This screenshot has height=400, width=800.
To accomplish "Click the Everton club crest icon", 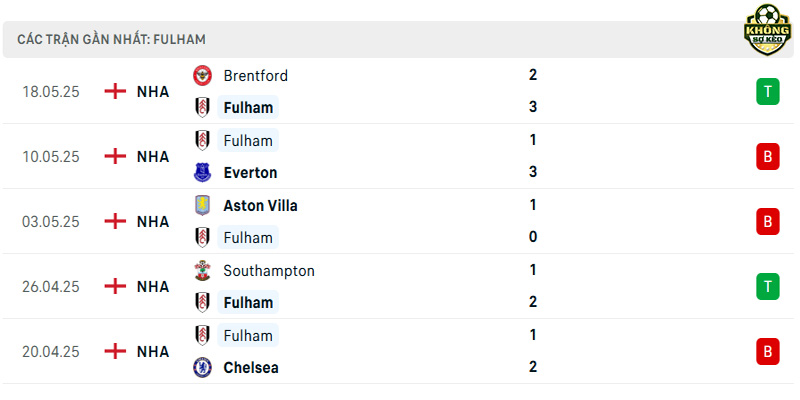I will point(202,172).
